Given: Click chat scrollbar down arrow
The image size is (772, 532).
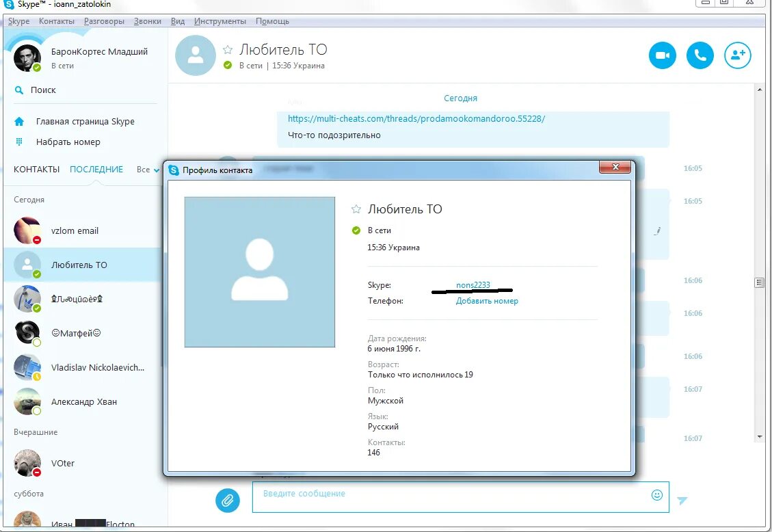Looking at the screenshot, I should [x=760, y=436].
